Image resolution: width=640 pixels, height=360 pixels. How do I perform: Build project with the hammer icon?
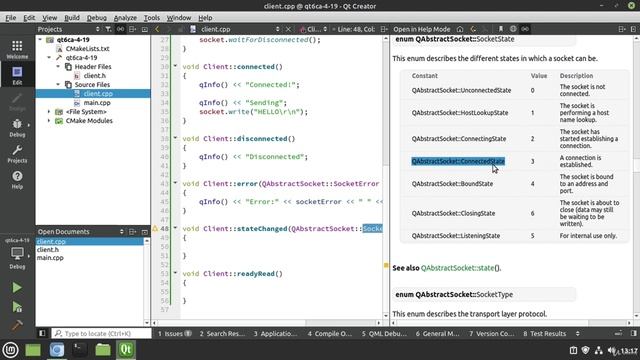pyautogui.click(x=17, y=325)
